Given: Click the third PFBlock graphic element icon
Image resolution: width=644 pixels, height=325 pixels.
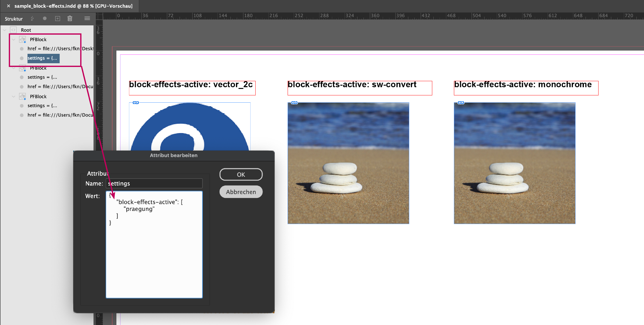Looking at the screenshot, I should pos(23,96).
